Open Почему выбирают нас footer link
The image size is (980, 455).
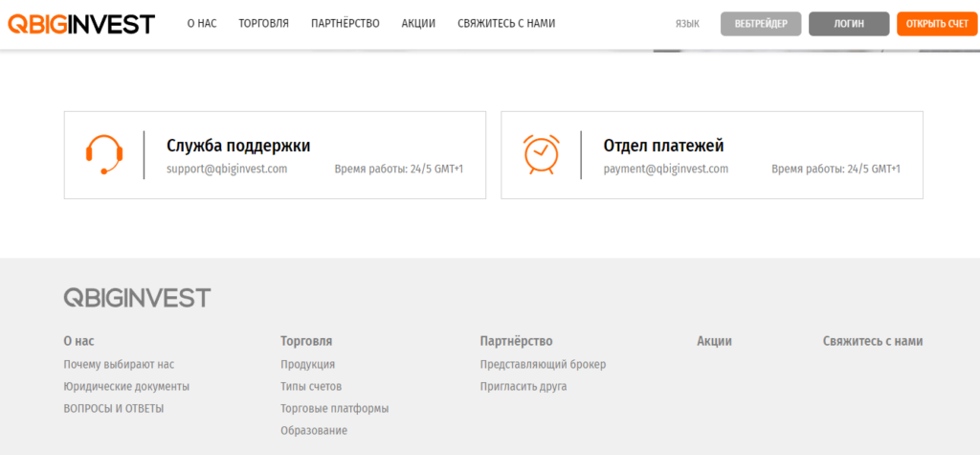coord(119,364)
